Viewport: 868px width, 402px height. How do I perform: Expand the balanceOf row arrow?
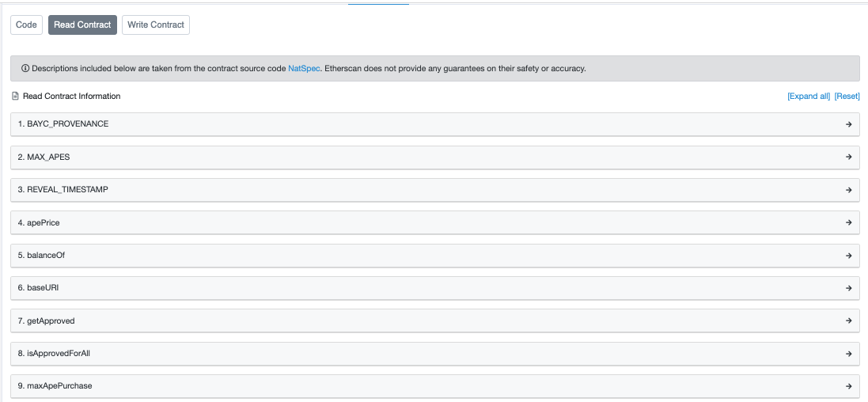(x=849, y=256)
